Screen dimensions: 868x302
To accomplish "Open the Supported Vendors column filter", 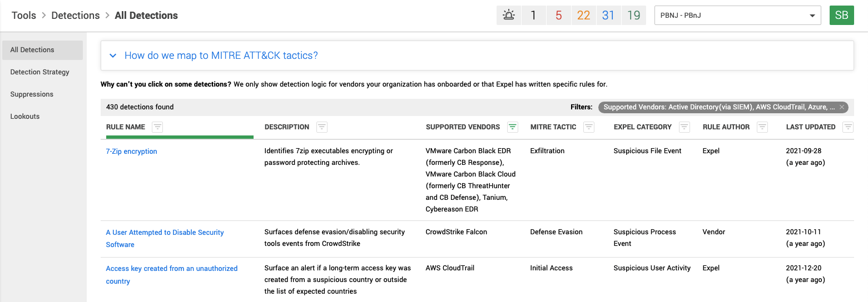I will pyautogui.click(x=513, y=127).
